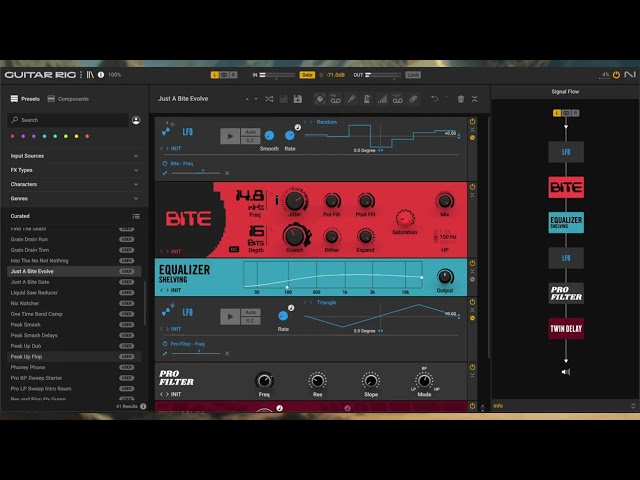Click the Search presets field
The image size is (640, 480).
68,120
